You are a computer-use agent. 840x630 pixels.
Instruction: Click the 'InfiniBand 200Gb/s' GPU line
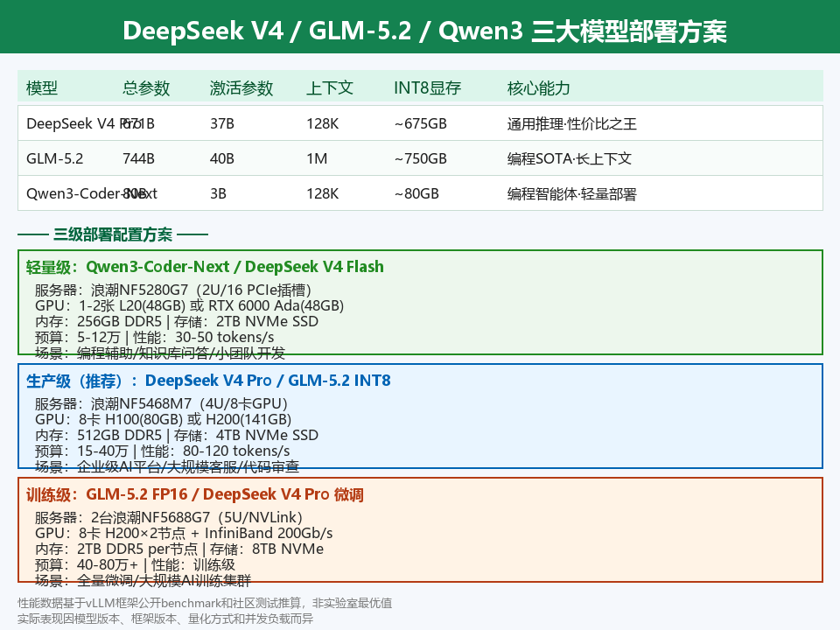click(x=184, y=533)
